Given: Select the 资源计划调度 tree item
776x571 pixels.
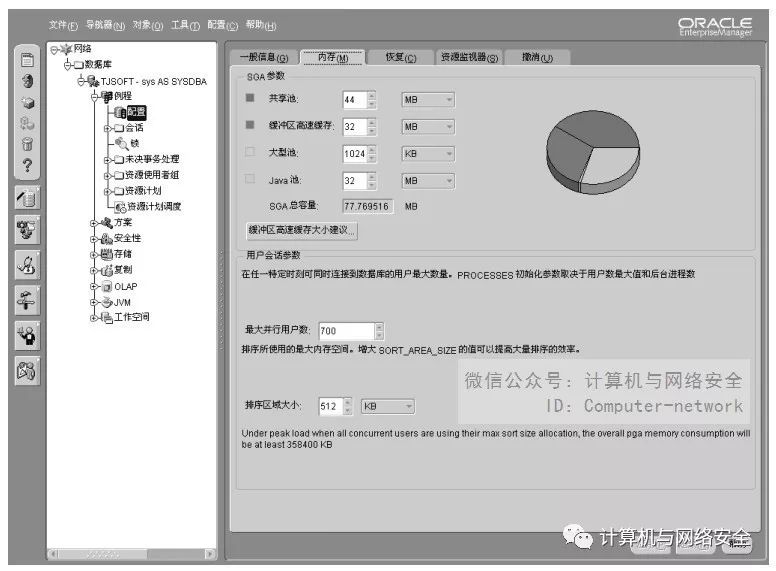Looking at the screenshot, I should coord(154,207).
